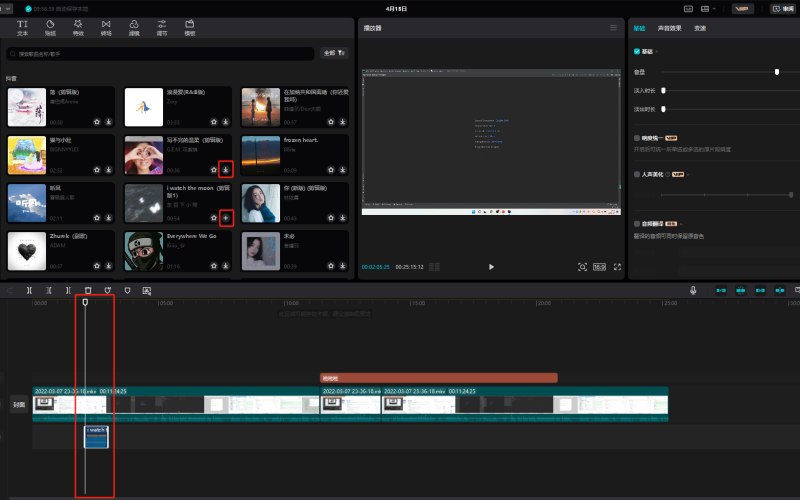The height and width of the screenshot is (500, 800).
Task: Toggle the preview-axis in the timeline header
Action: [x=780, y=290]
